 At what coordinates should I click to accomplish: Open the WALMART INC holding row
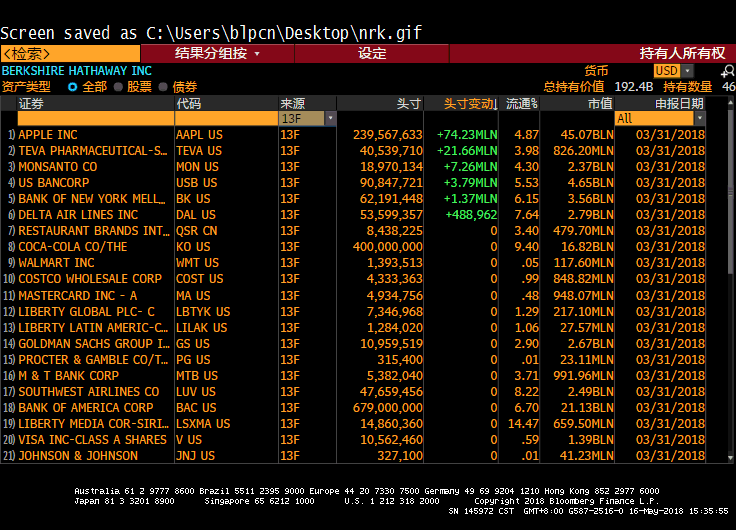(x=353, y=262)
